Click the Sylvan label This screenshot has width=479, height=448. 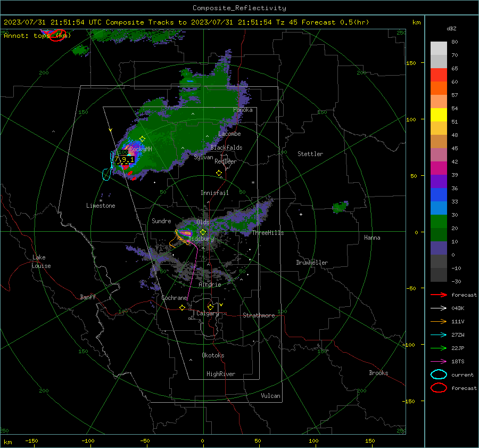pos(203,157)
